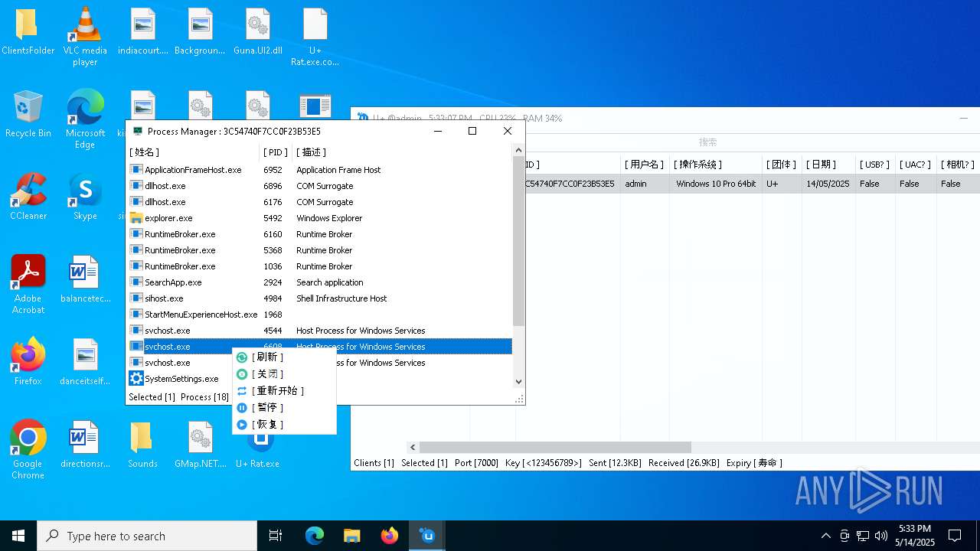Sort processes by the PID column header

click(x=276, y=152)
